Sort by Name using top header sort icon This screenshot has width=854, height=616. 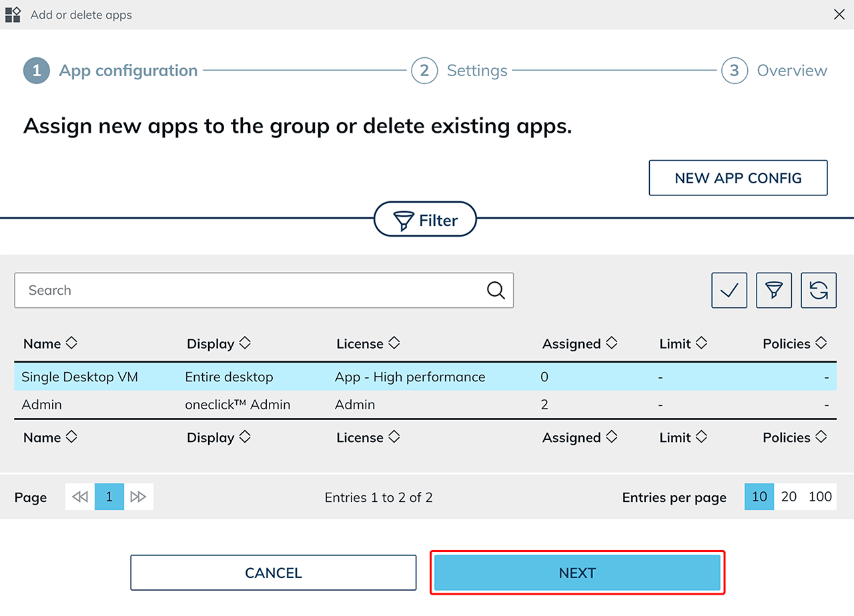point(71,343)
